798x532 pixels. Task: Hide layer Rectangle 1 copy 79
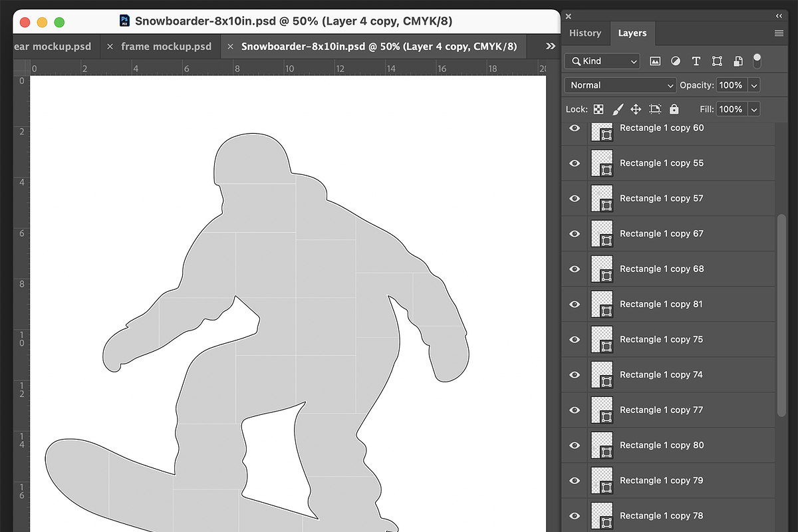[575, 480]
